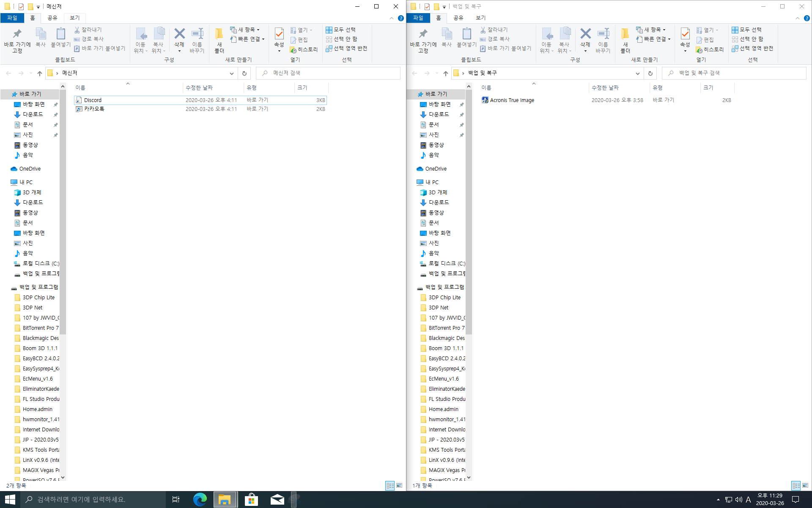This screenshot has height=508, width=812.
Task: Sort by 유형 column in right window
Action: click(675, 88)
